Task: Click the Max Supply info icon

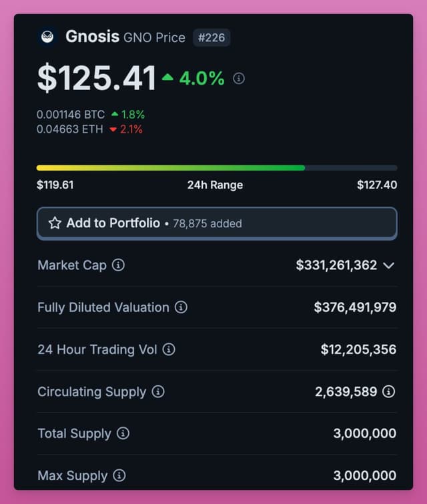Action: (119, 475)
